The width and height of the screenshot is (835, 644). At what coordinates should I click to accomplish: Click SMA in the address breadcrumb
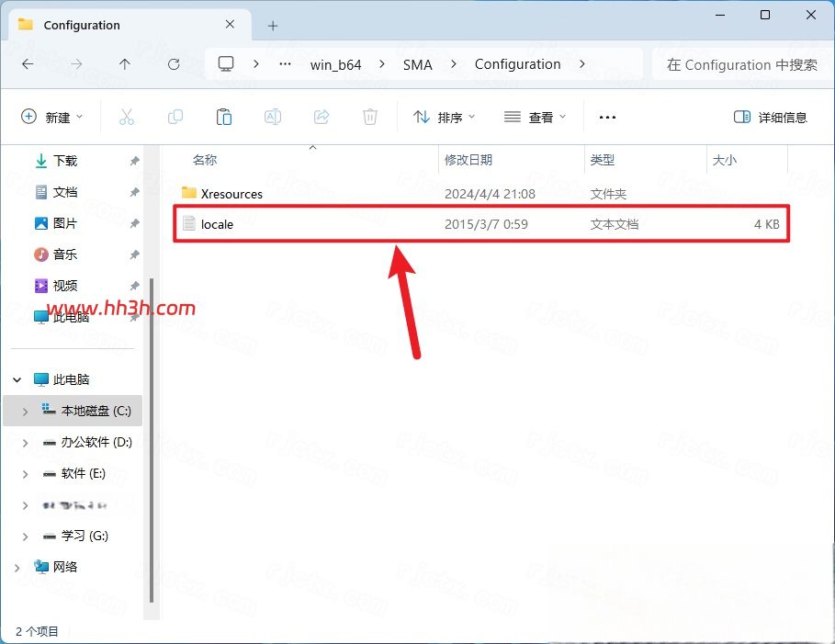(417, 65)
